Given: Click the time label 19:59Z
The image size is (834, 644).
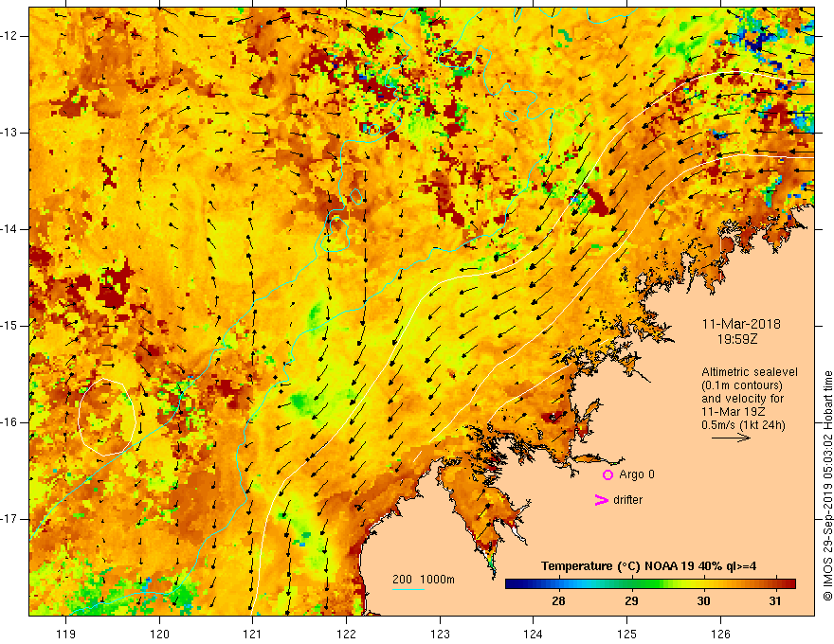Looking at the screenshot, I should (736, 338).
